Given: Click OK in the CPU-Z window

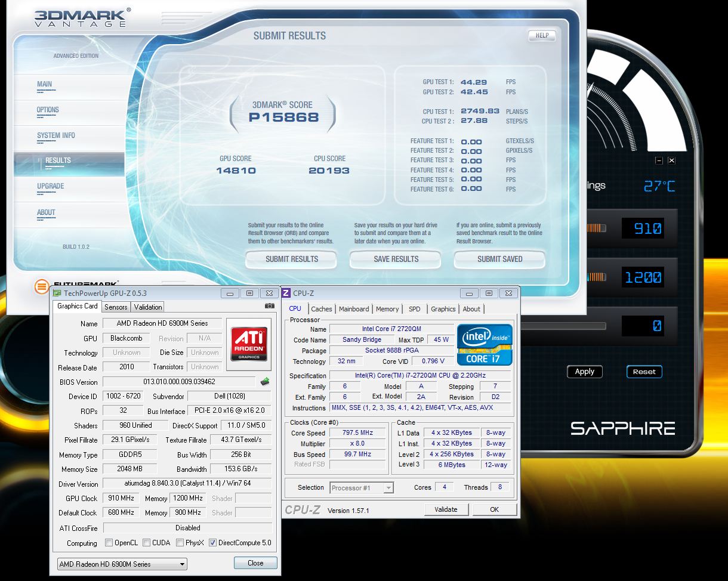Looking at the screenshot, I should click(494, 509).
